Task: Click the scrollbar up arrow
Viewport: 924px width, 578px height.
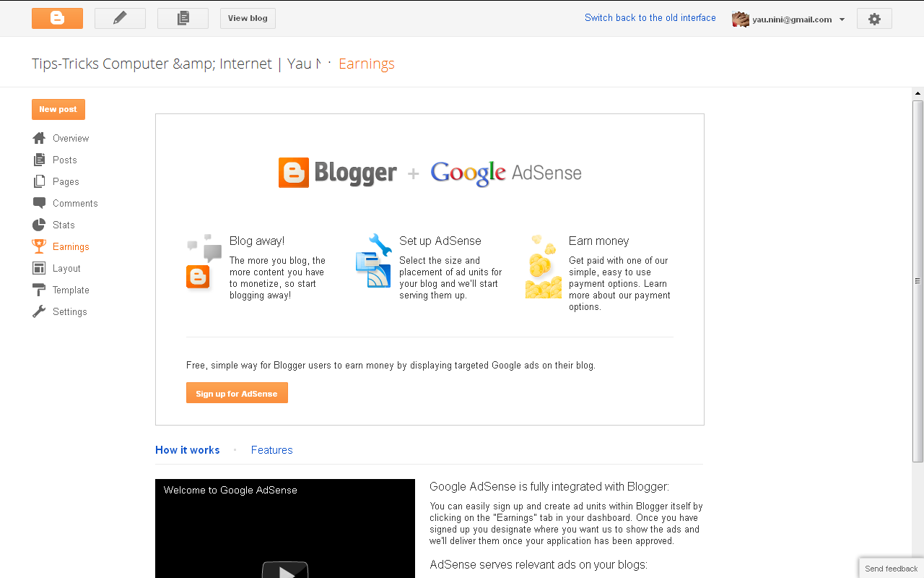Action: click(x=918, y=94)
